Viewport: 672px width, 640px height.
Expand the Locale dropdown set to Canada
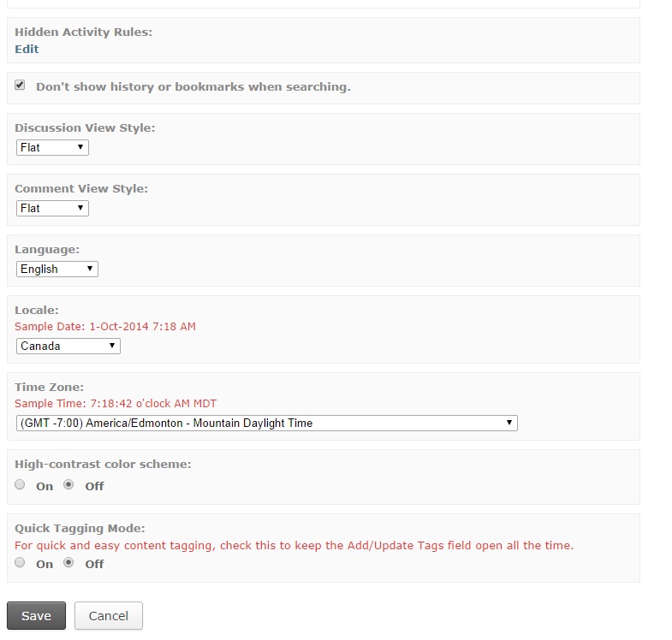coord(68,347)
